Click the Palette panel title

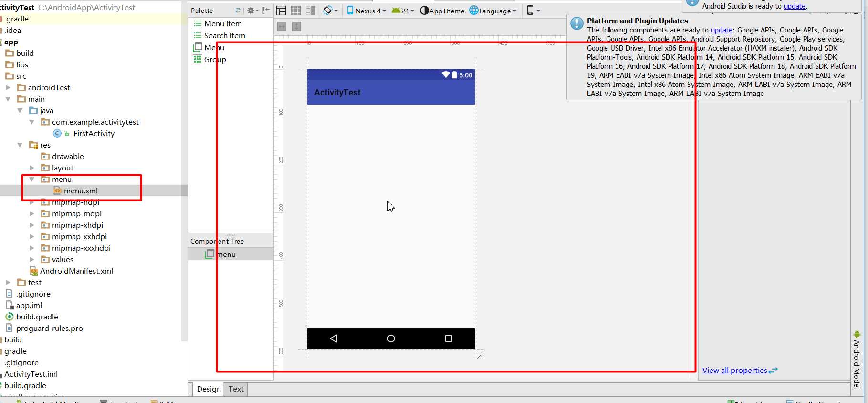point(202,11)
